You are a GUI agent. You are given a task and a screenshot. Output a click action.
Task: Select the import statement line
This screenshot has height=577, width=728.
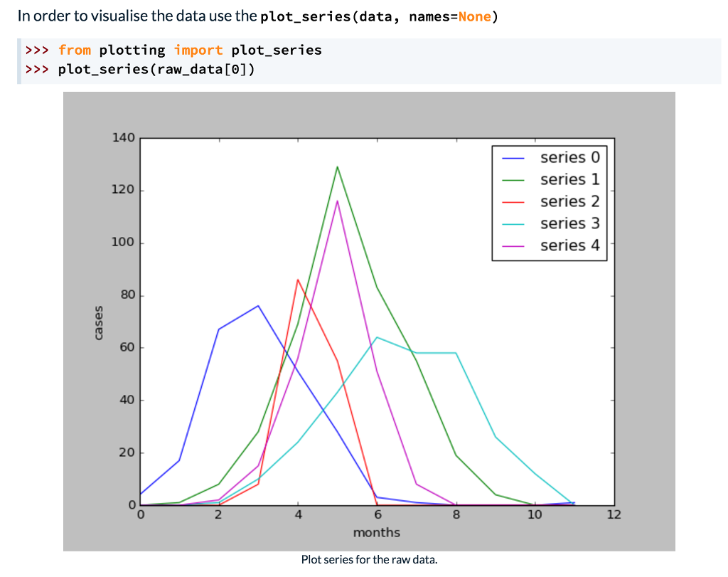(x=174, y=50)
